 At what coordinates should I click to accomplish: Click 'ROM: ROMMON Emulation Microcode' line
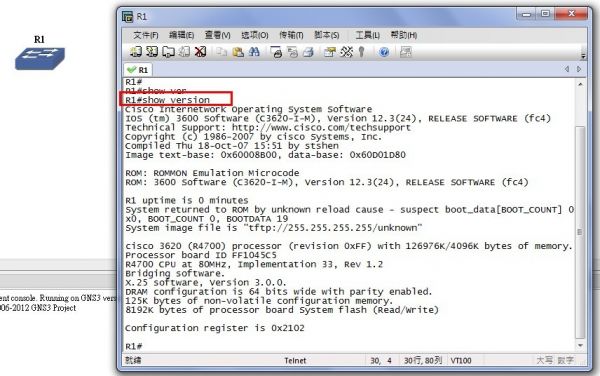click(212, 173)
